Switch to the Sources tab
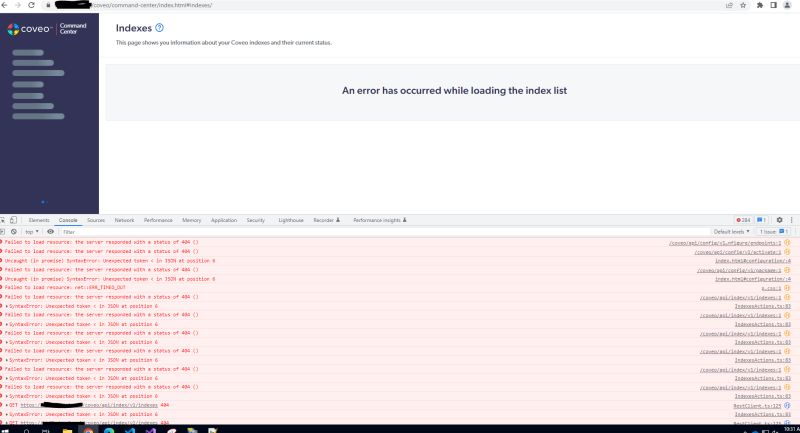This screenshot has width=800, height=433. point(95,220)
